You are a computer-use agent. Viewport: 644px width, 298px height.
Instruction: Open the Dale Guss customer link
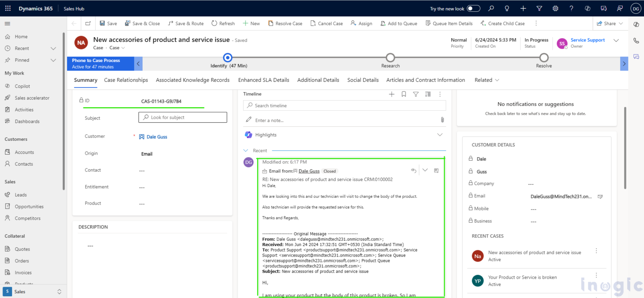(x=156, y=136)
